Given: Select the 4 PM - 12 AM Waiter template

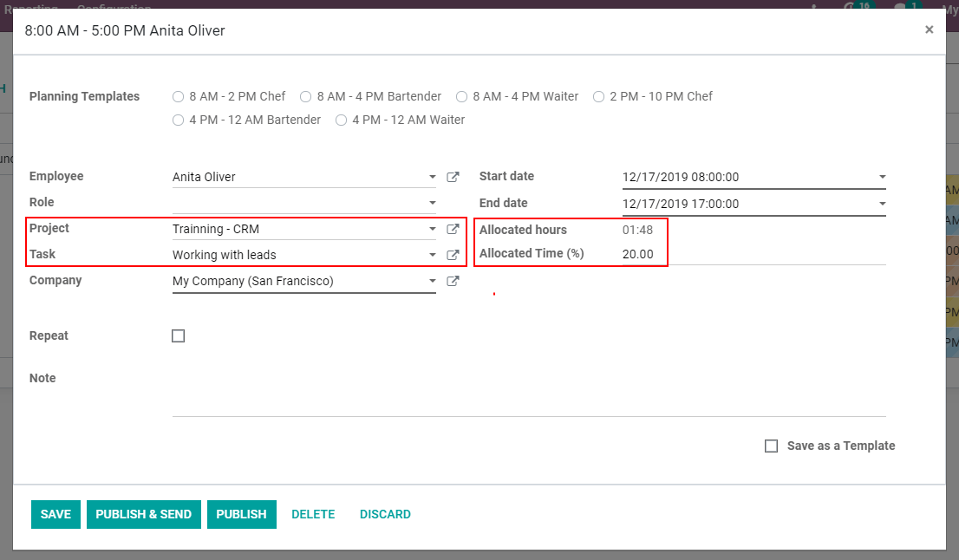Looking at the screenshot, I should click(342, 120).
